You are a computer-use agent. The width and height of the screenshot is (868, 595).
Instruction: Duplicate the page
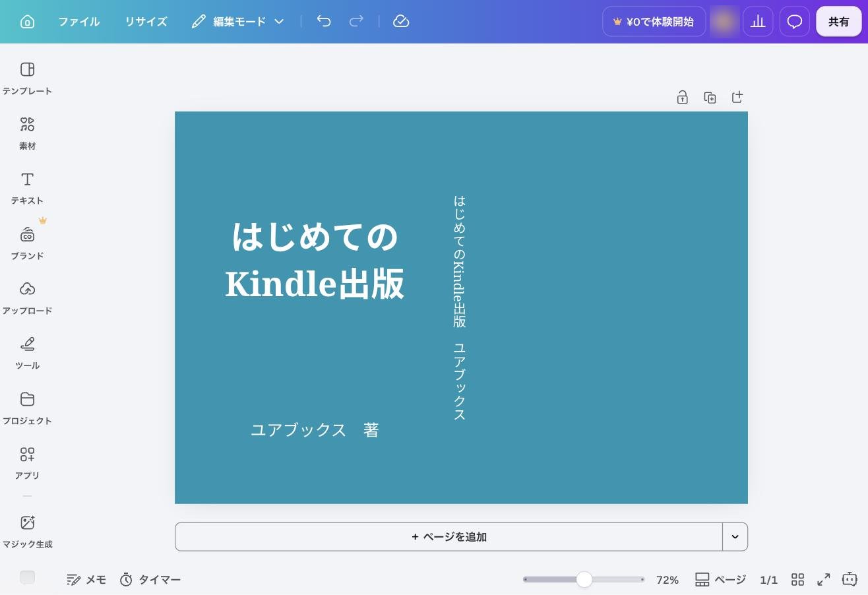(x=710, y=98)
